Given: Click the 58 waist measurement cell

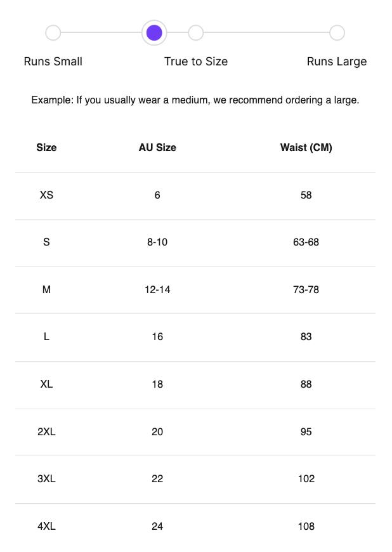Looking at the screenshot, I should (x=306, y=195).
